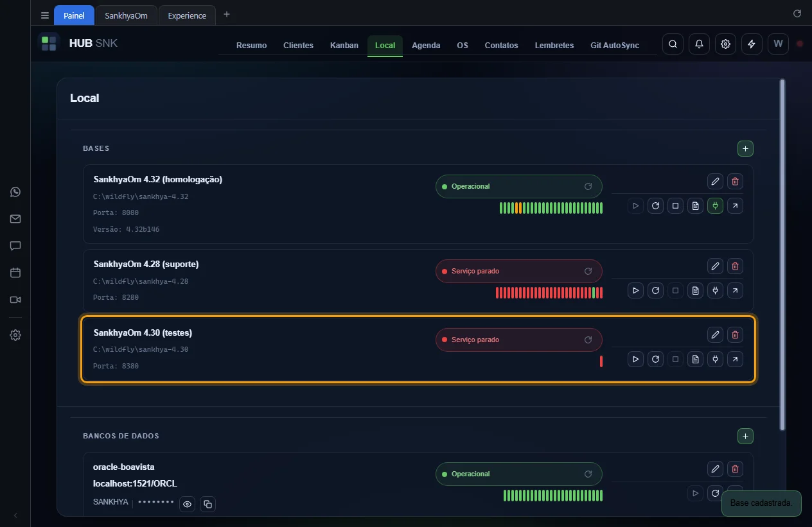
Task: Open the mail icon in the left sidebar
Action: tap(15, 219)
